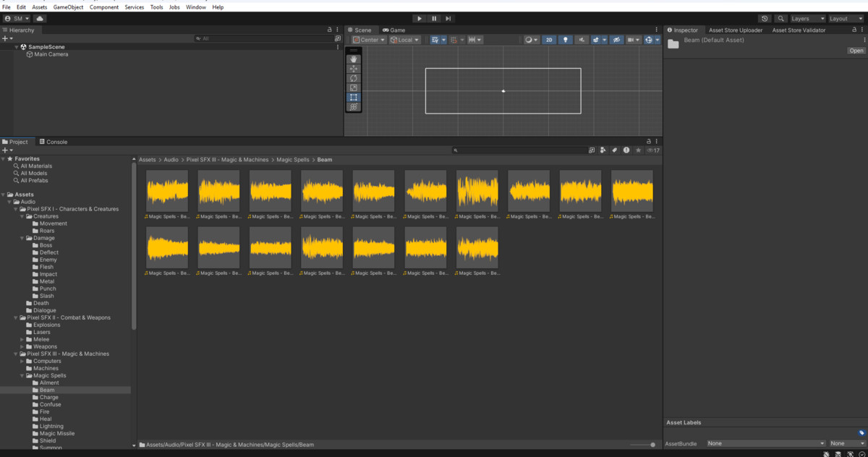Screen dimensions: 868x457
Task: Collapse the Magic Spells folder
Action: click(22, 375)
